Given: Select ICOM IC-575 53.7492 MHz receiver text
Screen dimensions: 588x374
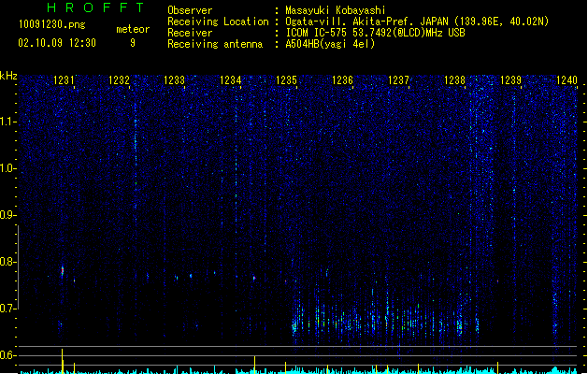Looking at the screenshot, I should coord(375,33).
